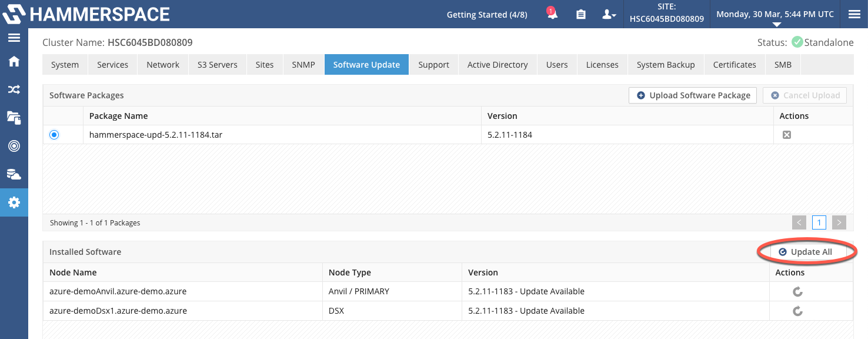This screenshot has width=868, height=339.
Task: Switch to the System Backup tab
Action: [x=666, y=65]
